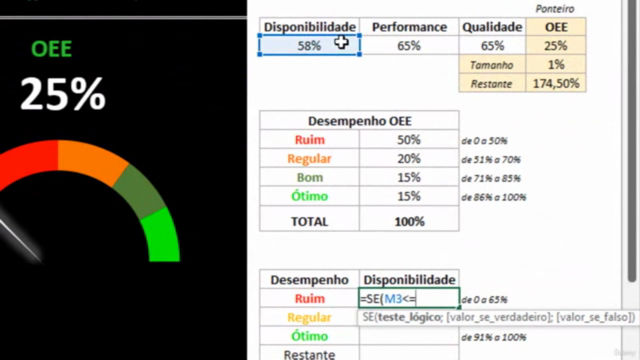
Task: Click the 'de 0 a 65%' note
Action: pos(484,300)
